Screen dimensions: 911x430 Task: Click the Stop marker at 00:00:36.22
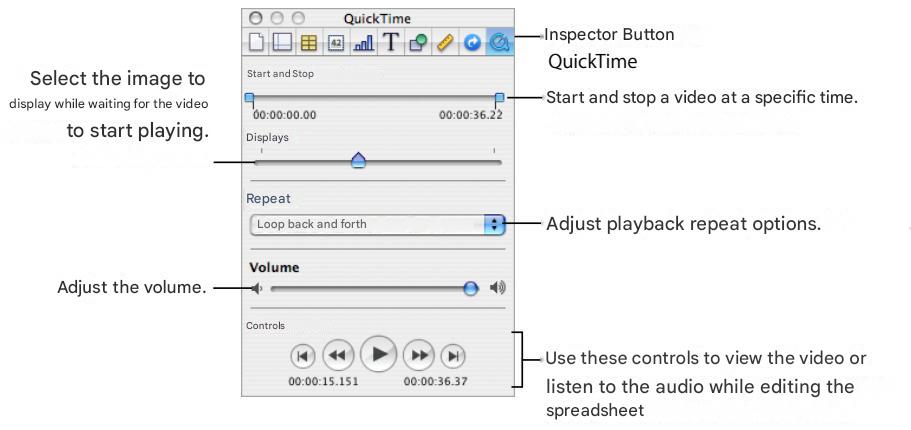point(499,99)
